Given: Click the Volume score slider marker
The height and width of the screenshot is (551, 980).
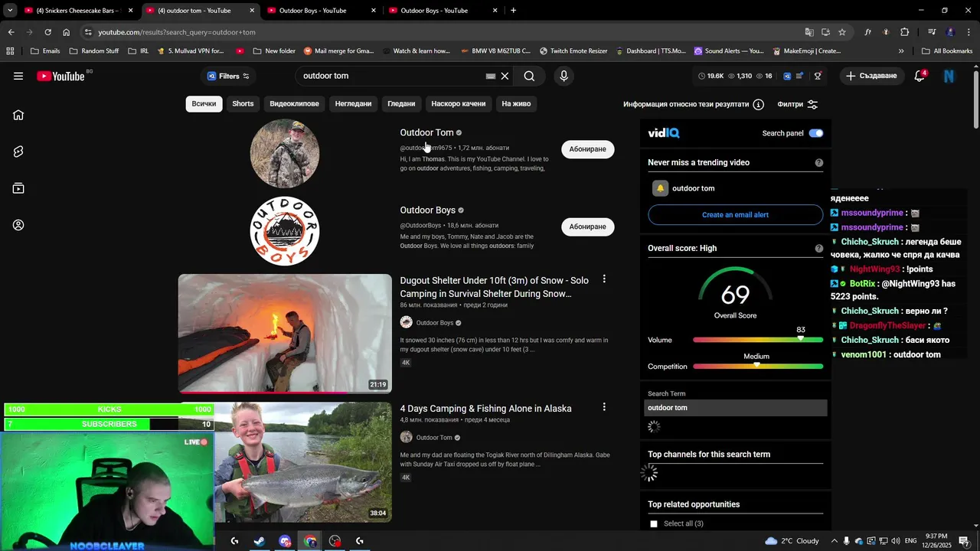Looking at the screenshot, I should (801, 338).
